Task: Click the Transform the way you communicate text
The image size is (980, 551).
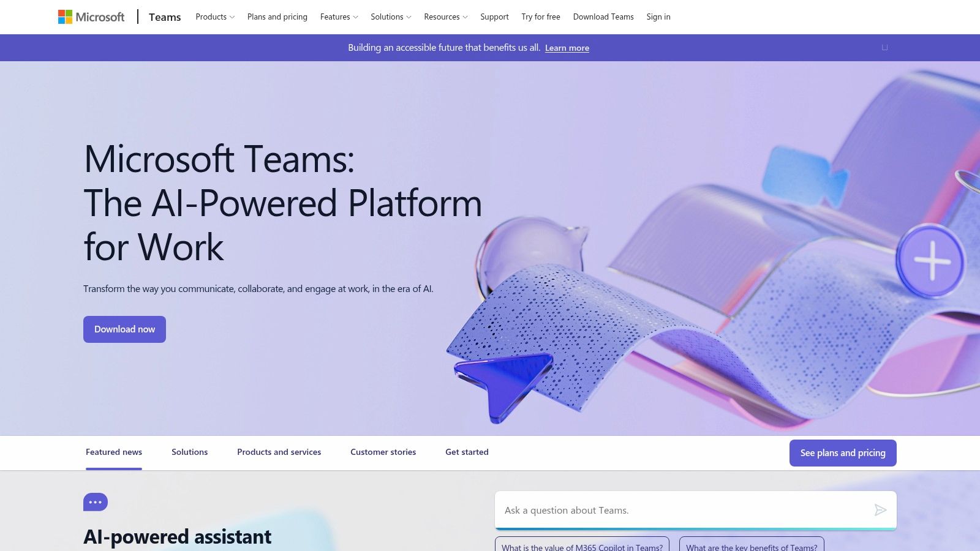Action: 258,289
